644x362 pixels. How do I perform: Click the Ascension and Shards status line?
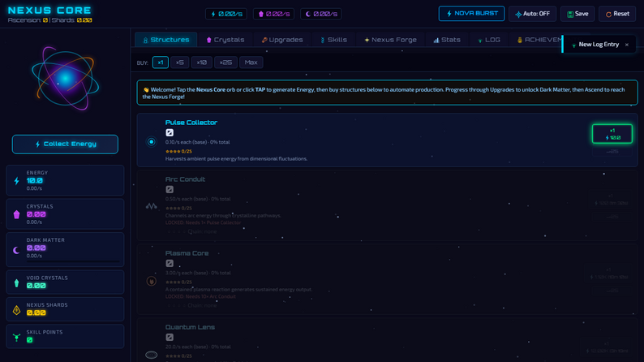pos(49,20)
